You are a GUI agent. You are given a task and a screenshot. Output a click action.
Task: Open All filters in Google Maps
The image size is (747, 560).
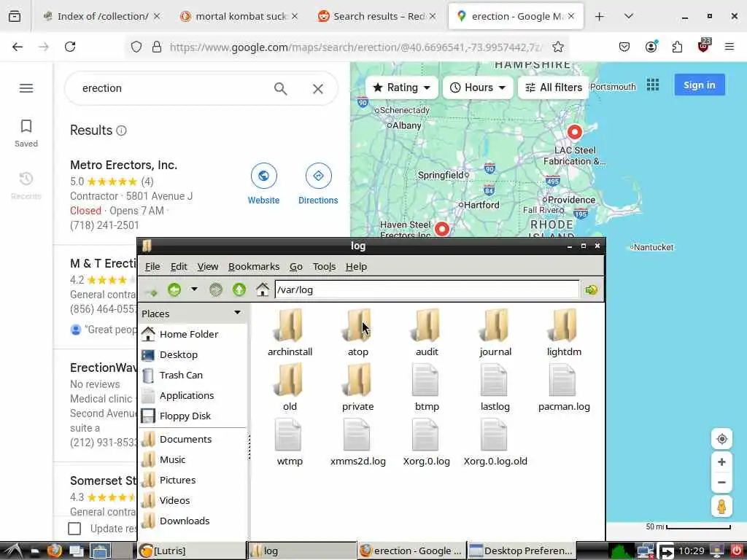554,87
